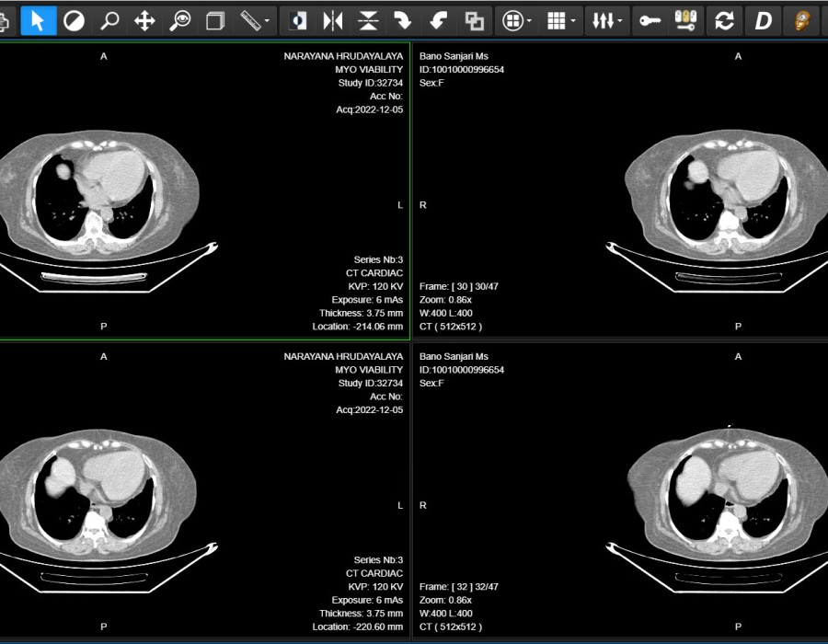Activate the magnifying glass eye tool

[x=180, y=20]
